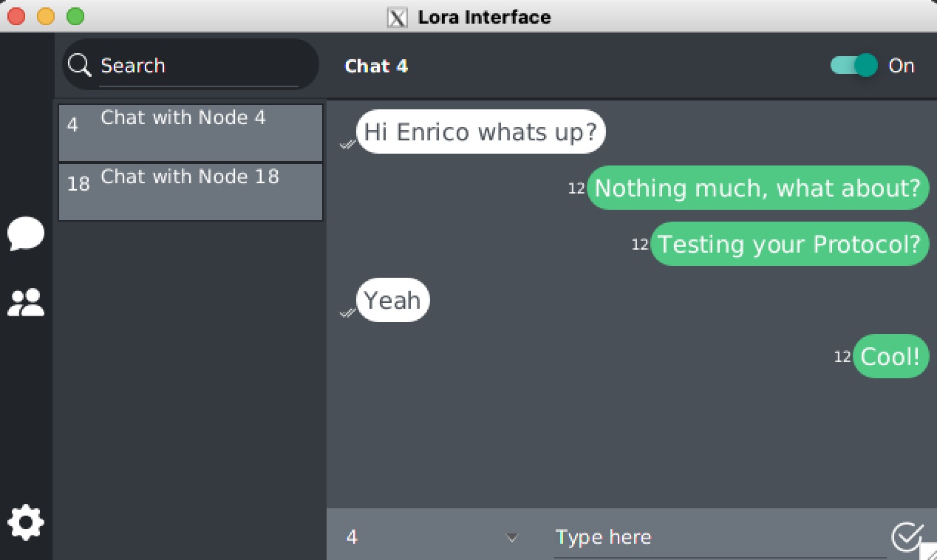Open settings gear icon
Viewport: 937px width, 560px height.
coord(26,522)
